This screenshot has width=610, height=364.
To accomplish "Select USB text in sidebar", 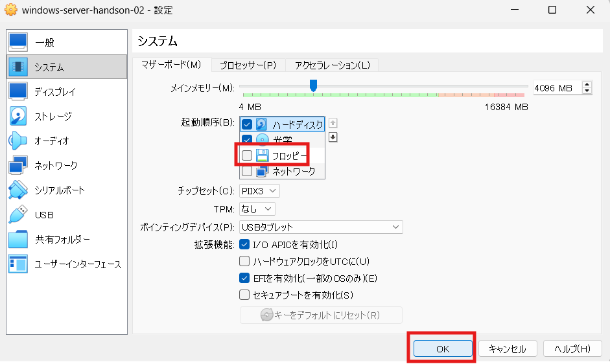I will click(x=44, y=215).
